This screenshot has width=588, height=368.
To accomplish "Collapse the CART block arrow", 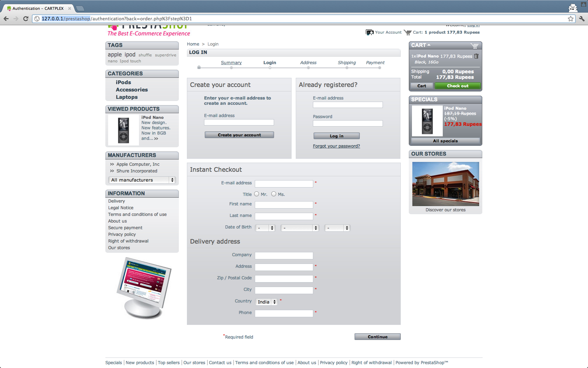I will click(x=429, y=45).
